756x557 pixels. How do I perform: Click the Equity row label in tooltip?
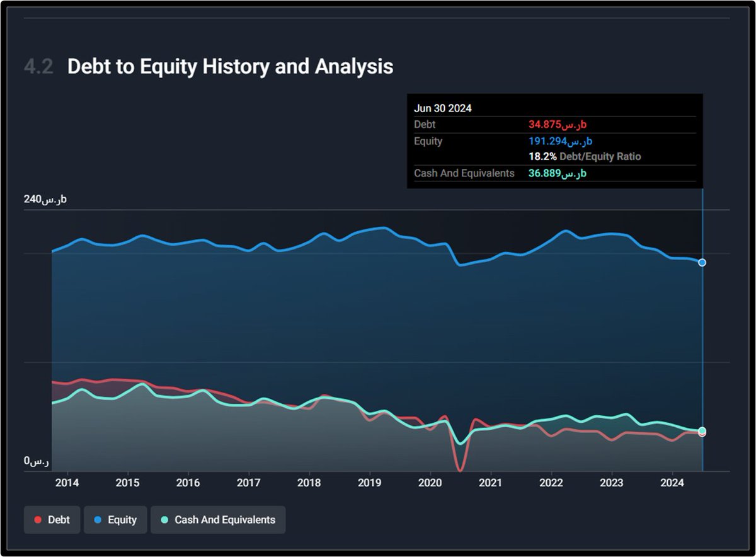(428, 141)
